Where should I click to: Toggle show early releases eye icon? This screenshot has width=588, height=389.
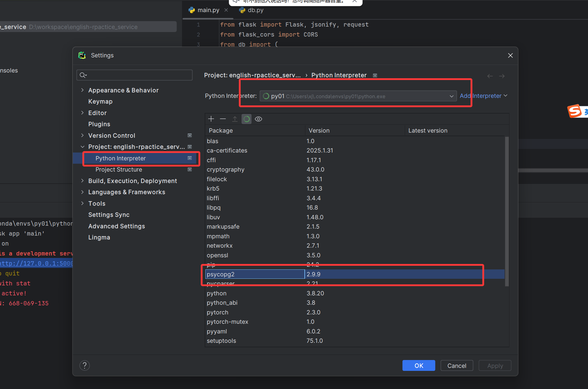258,119
